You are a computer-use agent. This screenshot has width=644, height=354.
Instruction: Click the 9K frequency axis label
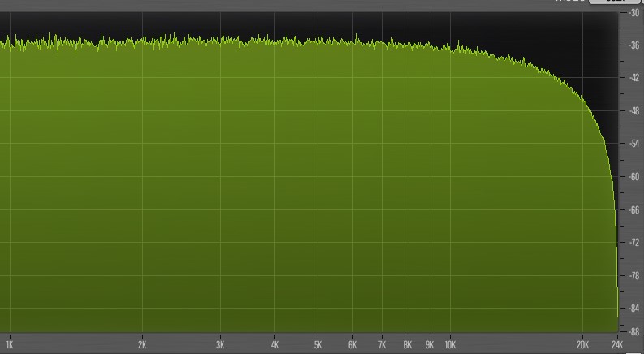pyautogui.click(x=430, y=345)
